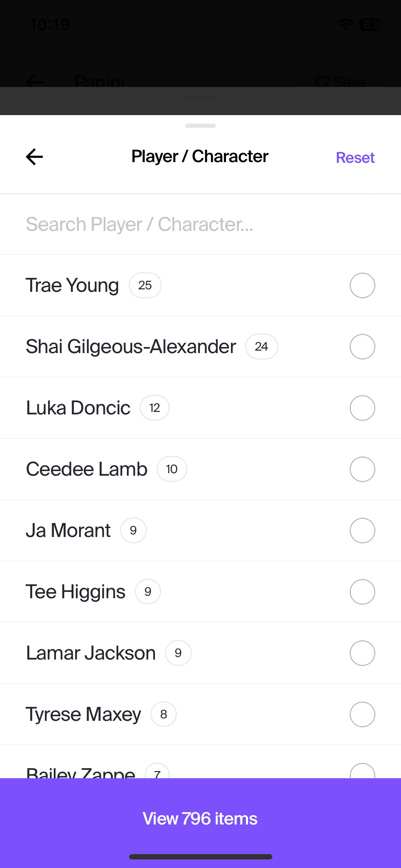
Task: Select Ceedee Lamb's filter circle
Action: (x=362, y=469)
